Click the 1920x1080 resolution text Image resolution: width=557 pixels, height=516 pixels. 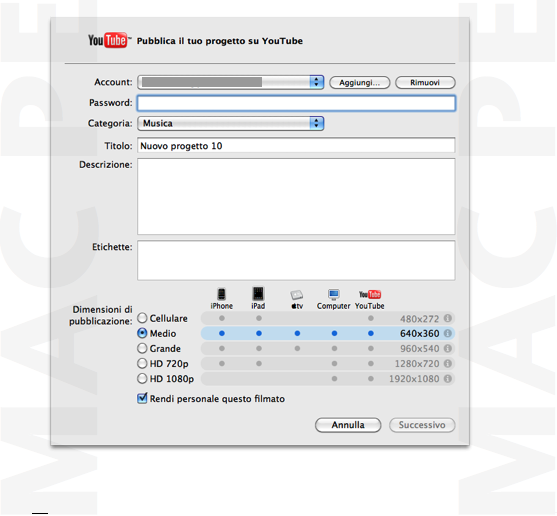(x=414, y=379)
